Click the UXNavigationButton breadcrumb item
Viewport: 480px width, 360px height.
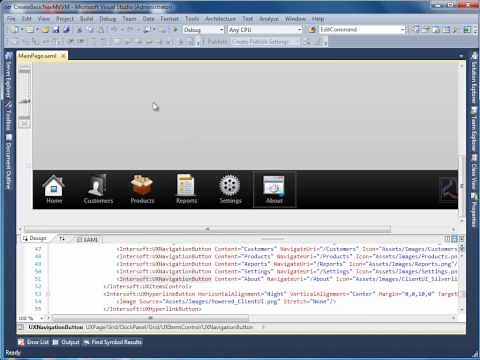coord(55,327)
